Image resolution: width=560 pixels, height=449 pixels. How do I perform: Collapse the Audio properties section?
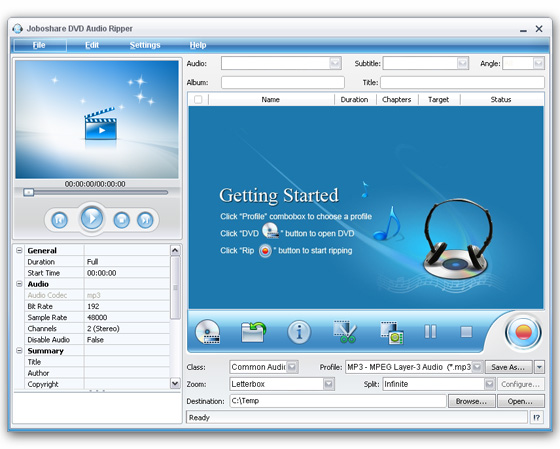(x=19, y=284)
